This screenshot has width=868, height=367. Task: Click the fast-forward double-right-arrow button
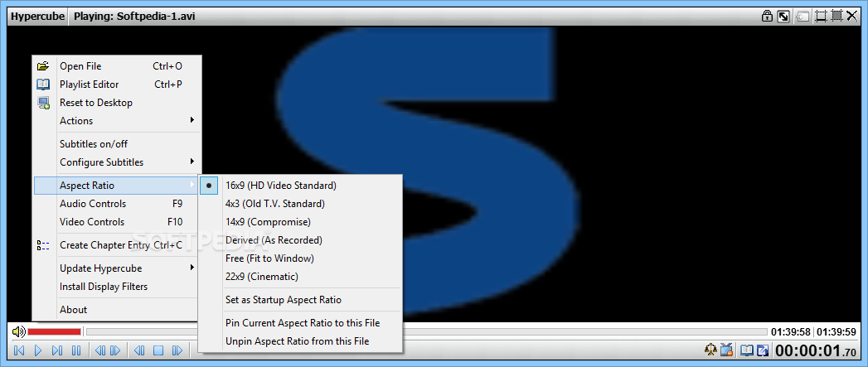click(x=115, y=350)
